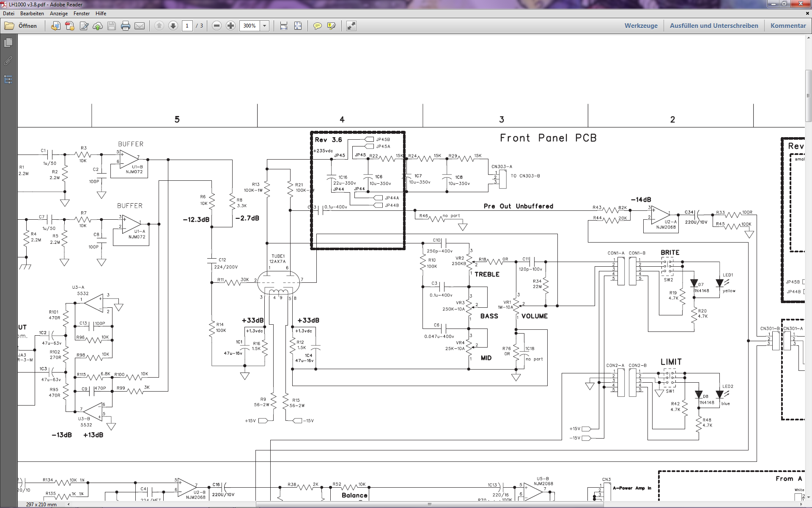The height and width of the screenshot is (508, 812).
Task: Click the vertical scrollbar thumb
Action: click(808, 96)
